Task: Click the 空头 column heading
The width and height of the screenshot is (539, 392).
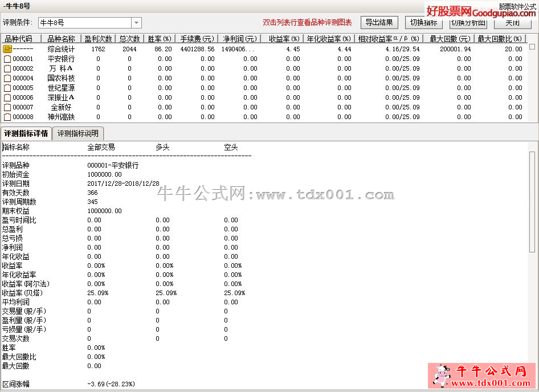Action: pos(231,147)
